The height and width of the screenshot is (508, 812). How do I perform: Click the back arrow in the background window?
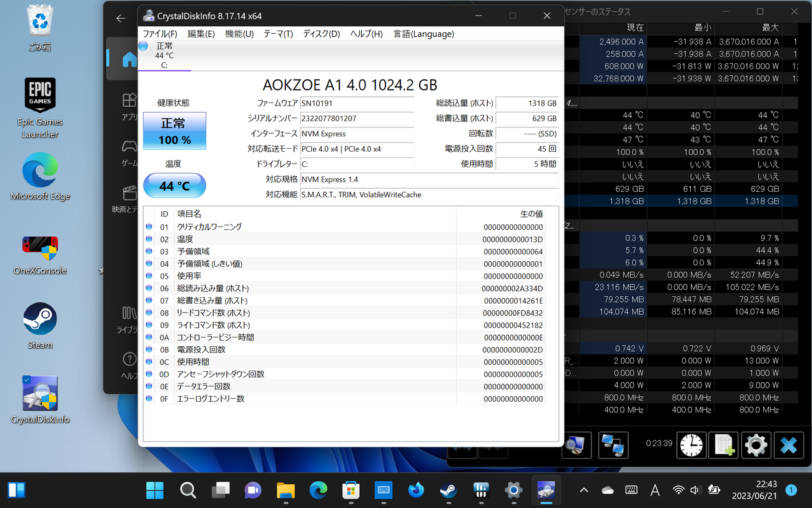pos(121,18)
